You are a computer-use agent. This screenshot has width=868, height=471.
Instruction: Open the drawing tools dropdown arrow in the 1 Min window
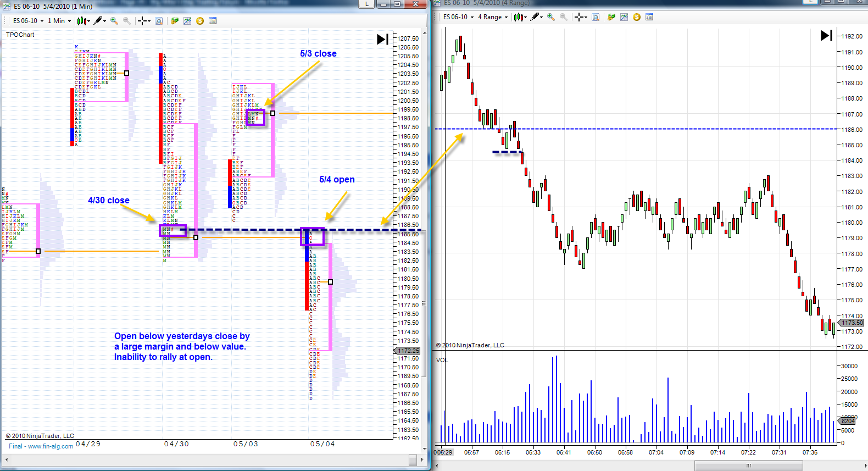104,21
